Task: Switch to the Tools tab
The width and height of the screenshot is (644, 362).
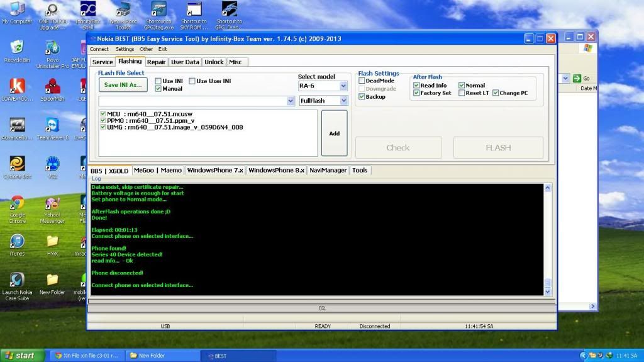Action: click(x=360, y=171)
